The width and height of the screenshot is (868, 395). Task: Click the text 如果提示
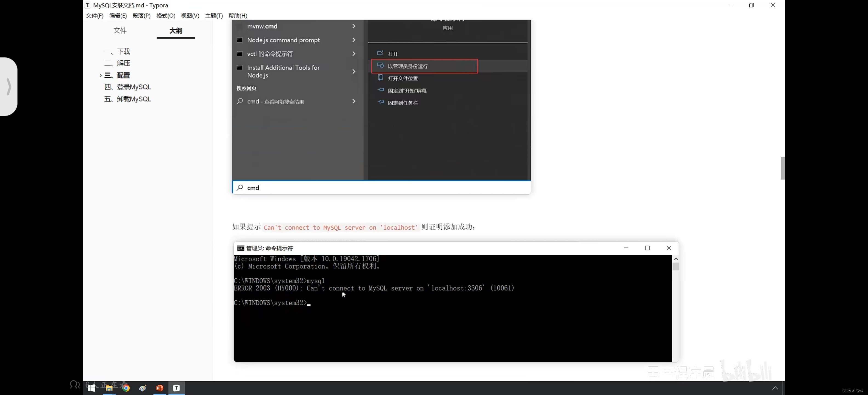pyautogui.click(x=246, y=227)
